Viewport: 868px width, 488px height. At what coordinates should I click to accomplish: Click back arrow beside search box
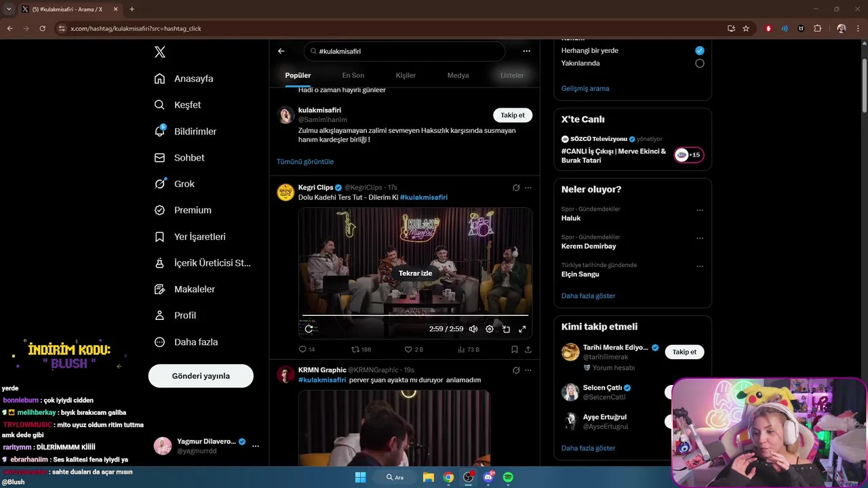click(x=281, y=51)
